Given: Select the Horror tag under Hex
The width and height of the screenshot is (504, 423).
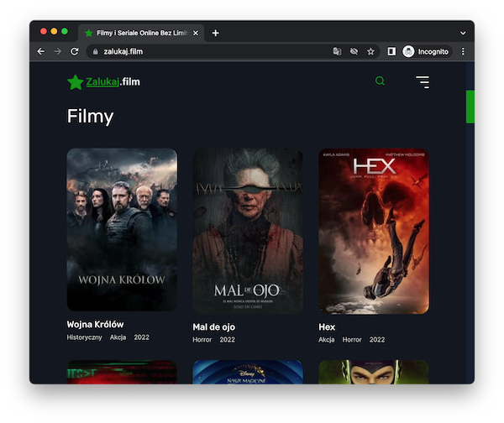Looking at the screenshot, I should tap(352, 340).
